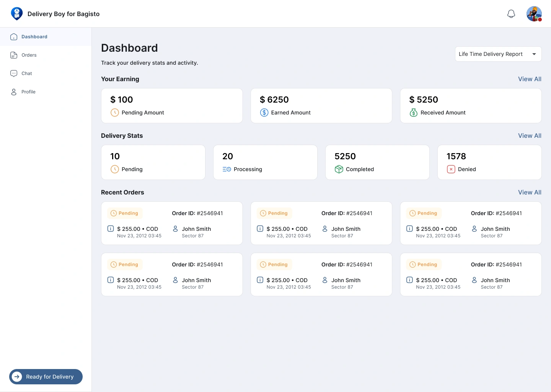Expand the Life Time Delivery Report dropdown

(498, 54)
